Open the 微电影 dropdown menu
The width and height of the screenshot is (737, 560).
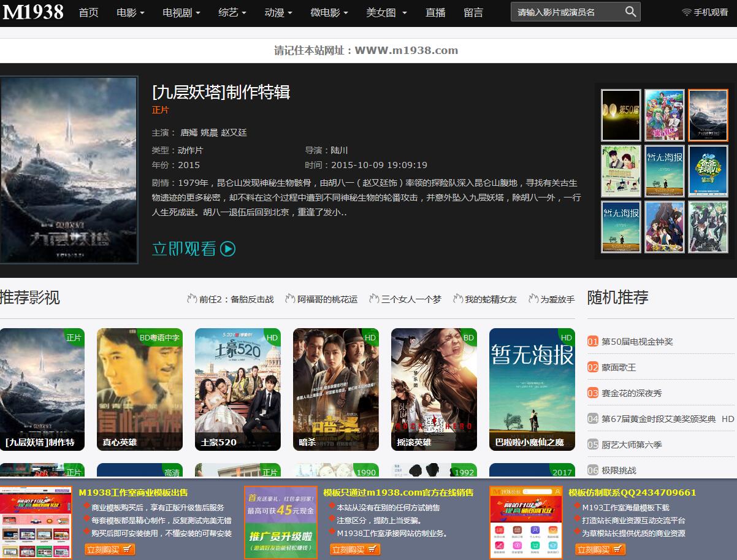pyautogui.click(x=329, y=12)
